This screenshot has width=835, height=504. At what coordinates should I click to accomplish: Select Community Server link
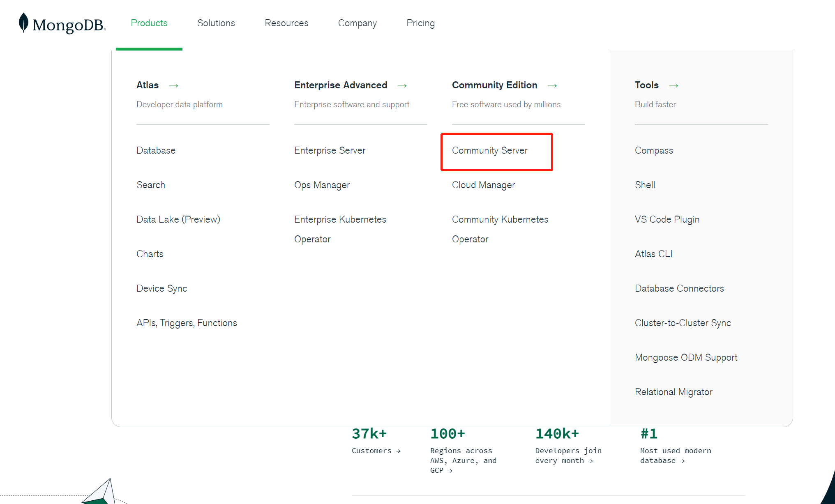click(x=489, y=150)
